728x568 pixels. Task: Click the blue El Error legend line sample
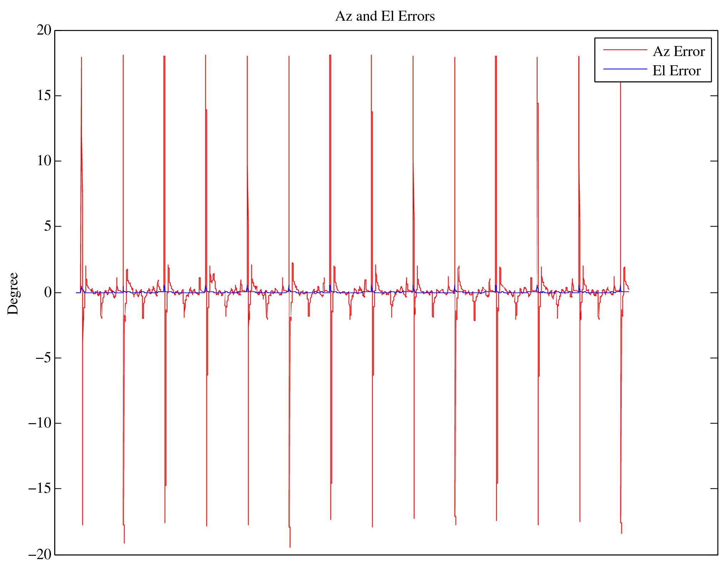coord(625,69)
